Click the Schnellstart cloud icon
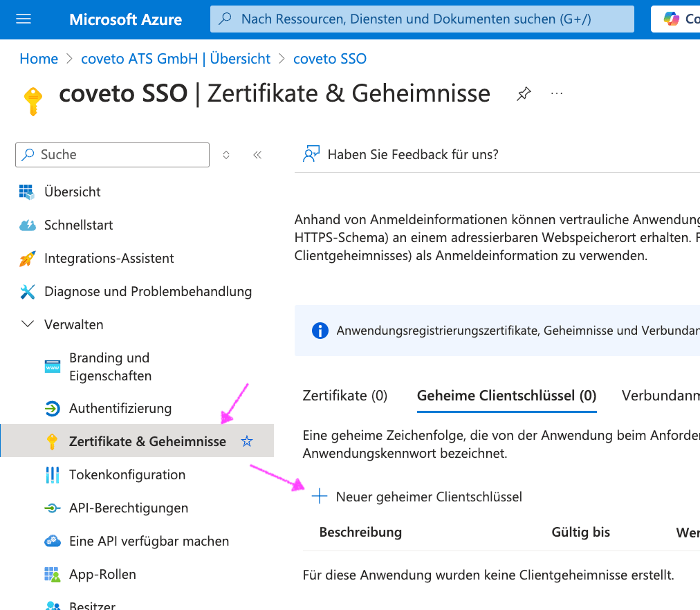Image resolution: width=700 pixels, height=610 pixels. pos(28,225)
